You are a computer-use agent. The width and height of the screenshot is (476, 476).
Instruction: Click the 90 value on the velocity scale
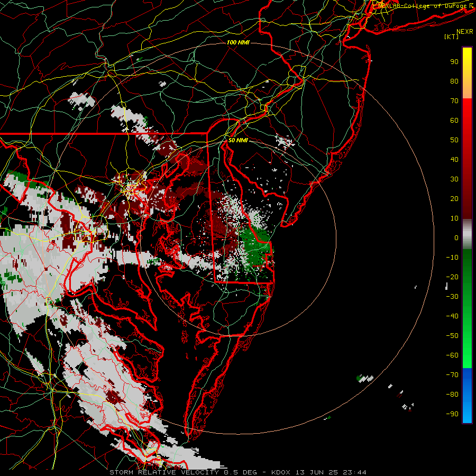(x=454, y=62)
